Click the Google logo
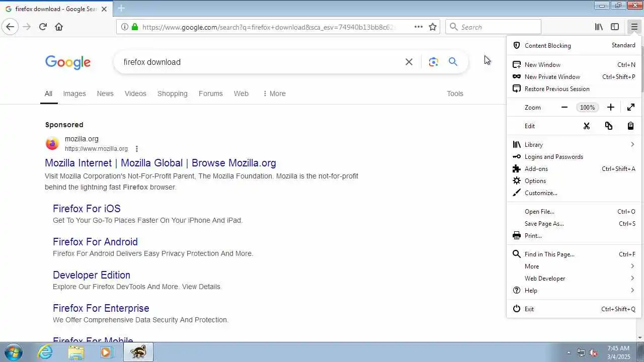 pos(68,62)
